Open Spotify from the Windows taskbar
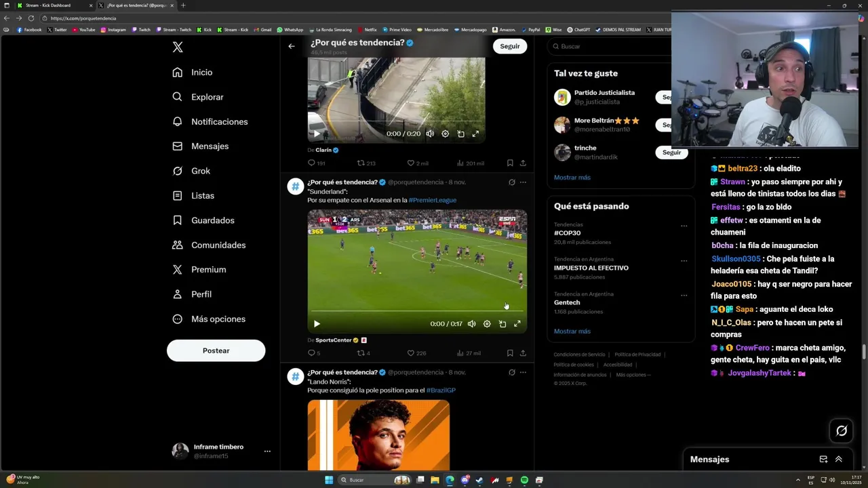 pos(524,480)
